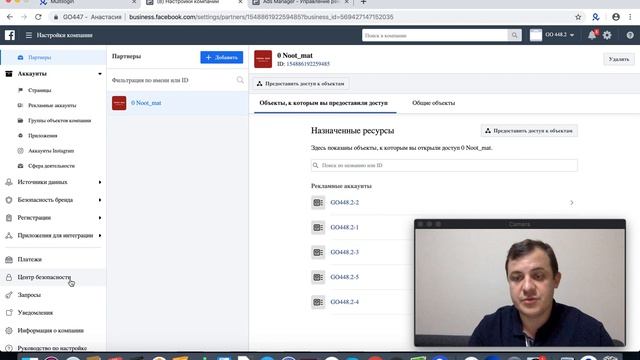Switch to the Ads Manager browser tab
Viewport: 640px width, 360px height.
pos(301,2)
